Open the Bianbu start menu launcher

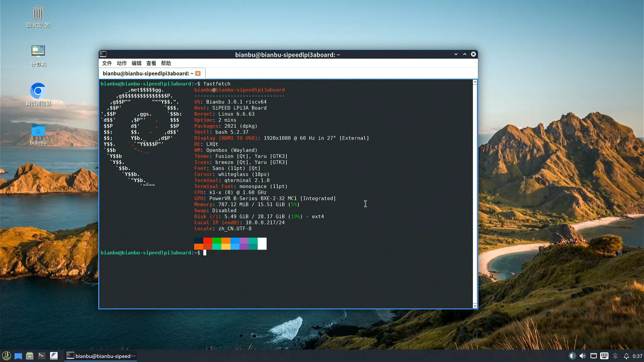(6, 356)
